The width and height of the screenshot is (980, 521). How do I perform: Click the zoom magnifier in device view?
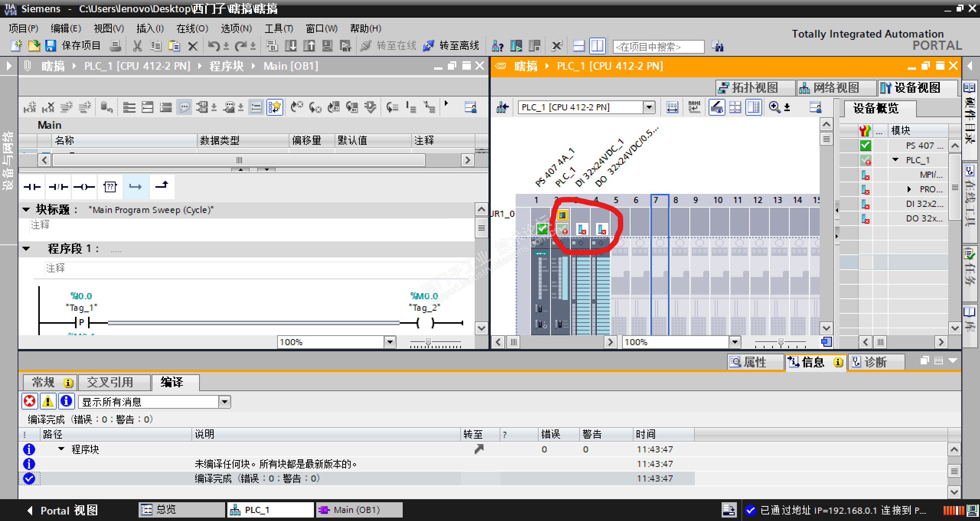click(774, 107)
